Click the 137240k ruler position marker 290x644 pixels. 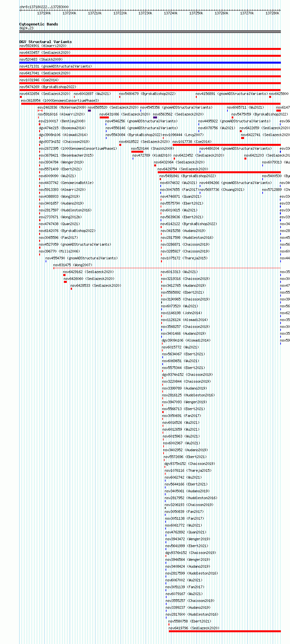pyautogui.click(x=171, y=13)
